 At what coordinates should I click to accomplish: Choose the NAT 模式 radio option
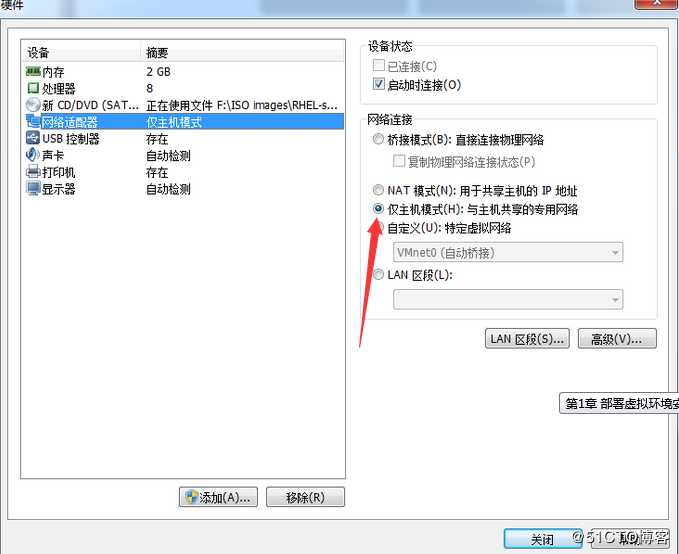(x=378, y=190)
